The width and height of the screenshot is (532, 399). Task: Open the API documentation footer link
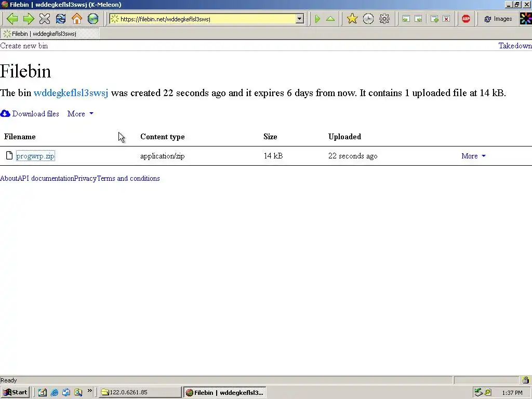(46, 179)
